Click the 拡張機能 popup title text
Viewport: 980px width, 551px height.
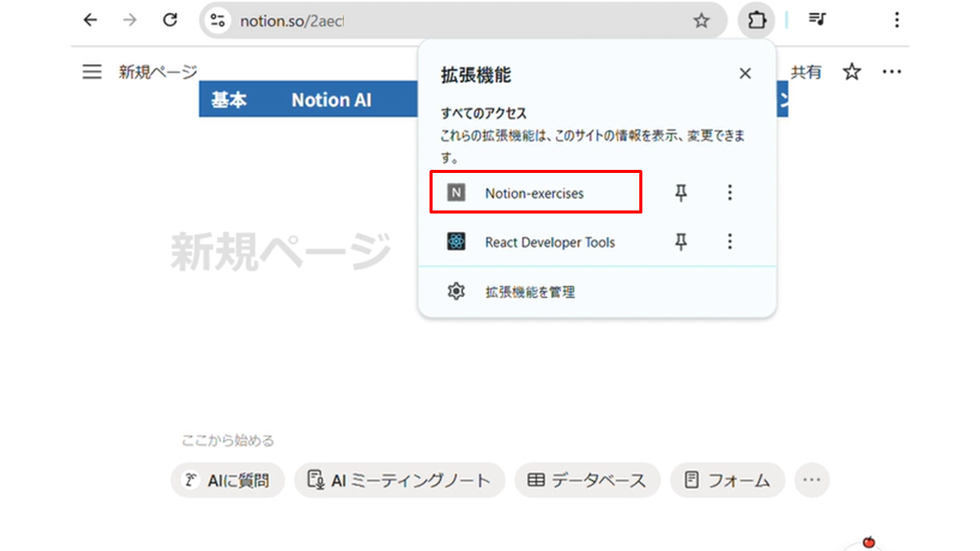(475, 75)
